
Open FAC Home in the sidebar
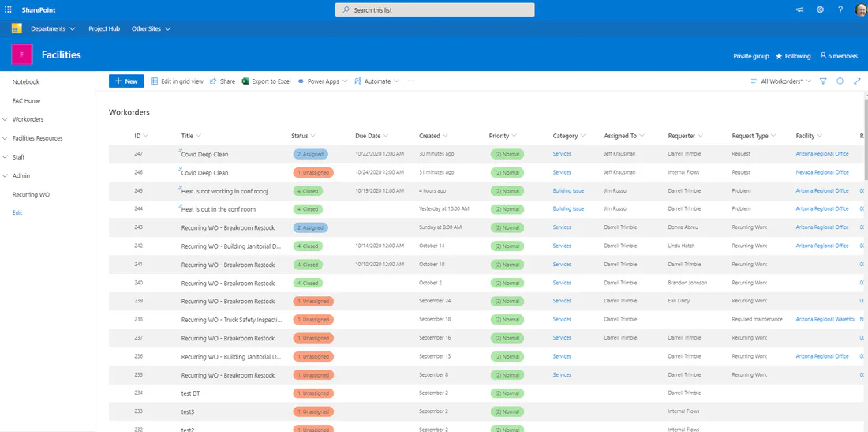[x=26, y=101]
